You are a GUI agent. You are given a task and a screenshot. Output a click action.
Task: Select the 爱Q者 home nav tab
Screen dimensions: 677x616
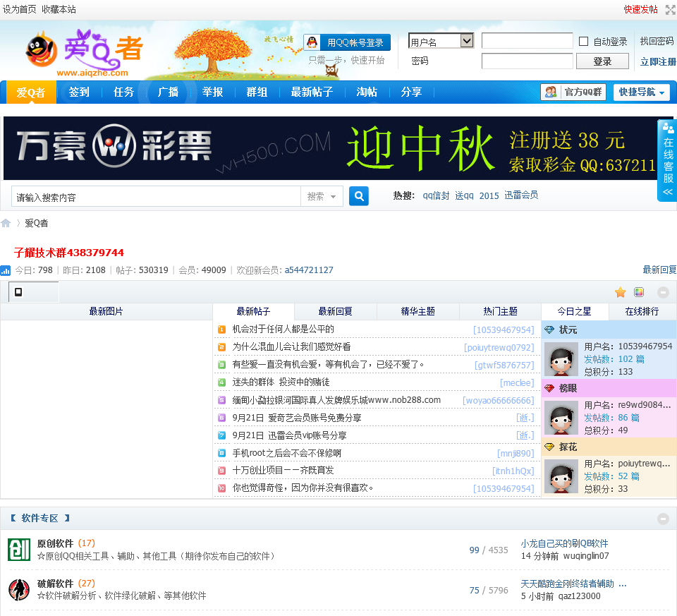click(x=31, y=92)
